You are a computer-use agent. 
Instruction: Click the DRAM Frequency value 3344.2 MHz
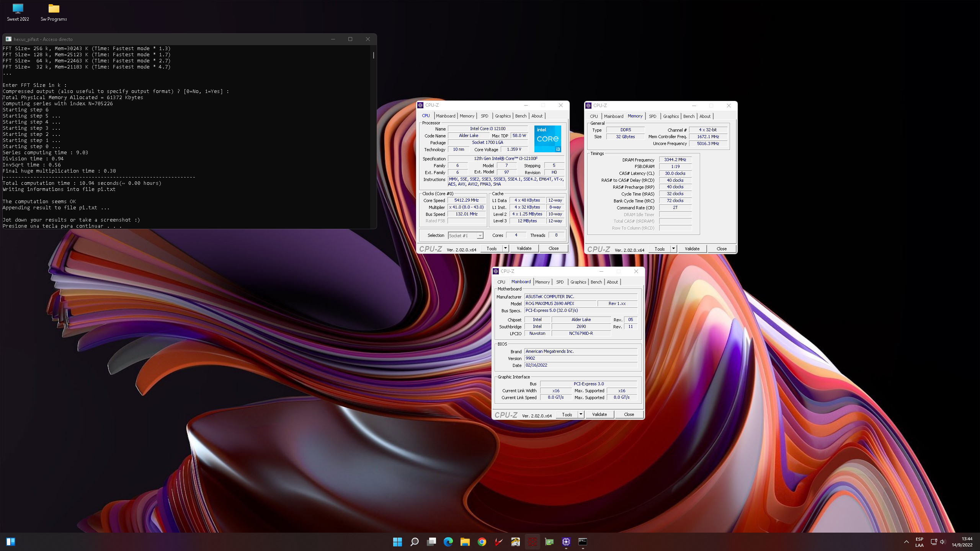point(675,160)
